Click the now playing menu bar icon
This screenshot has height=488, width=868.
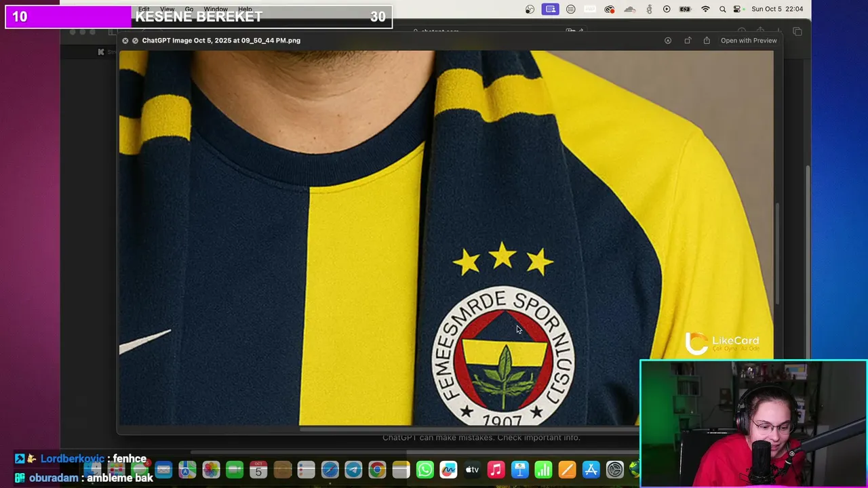pos(667,9)
